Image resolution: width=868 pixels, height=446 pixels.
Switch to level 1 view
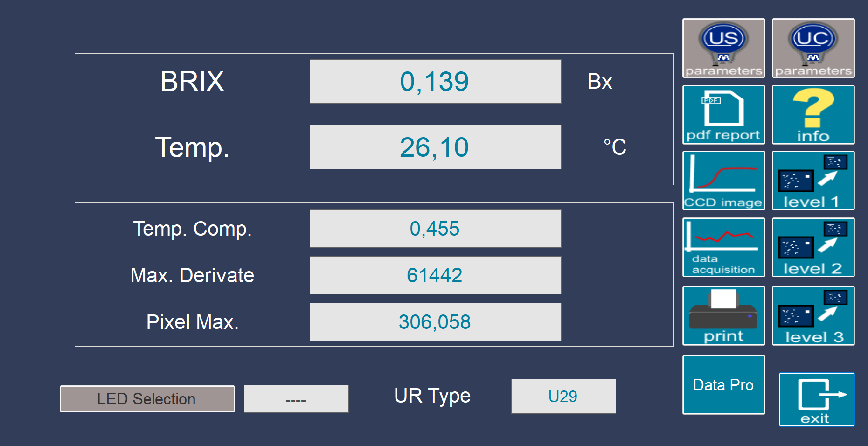813,181
